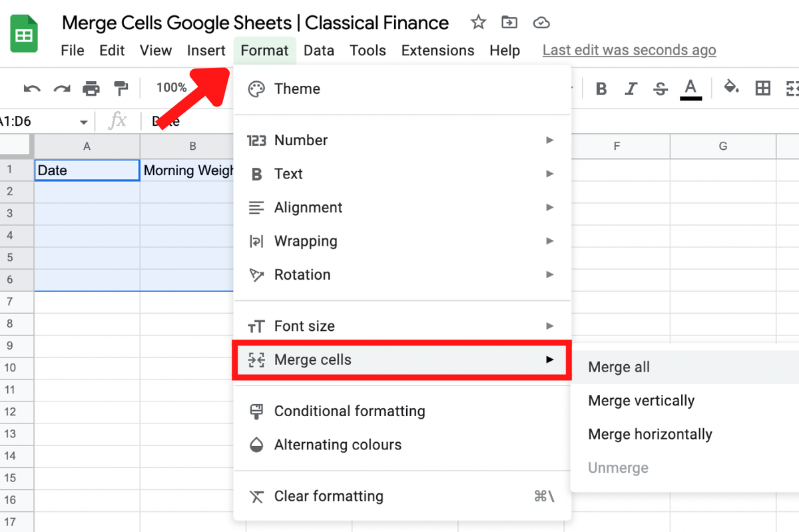Star this spreadsheet
Screen dimensions: 799x532
tap(478, 22)
